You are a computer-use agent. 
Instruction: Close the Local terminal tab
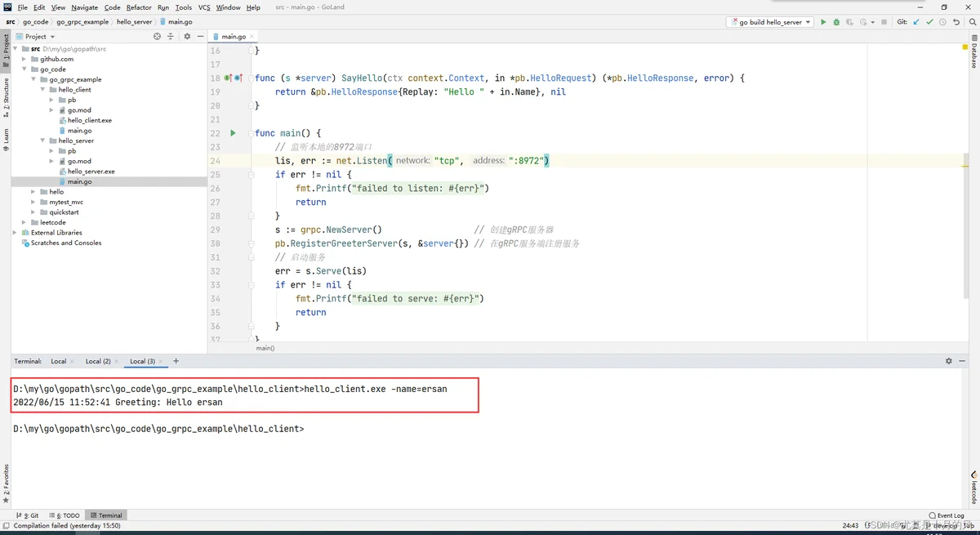click(72, 361)
